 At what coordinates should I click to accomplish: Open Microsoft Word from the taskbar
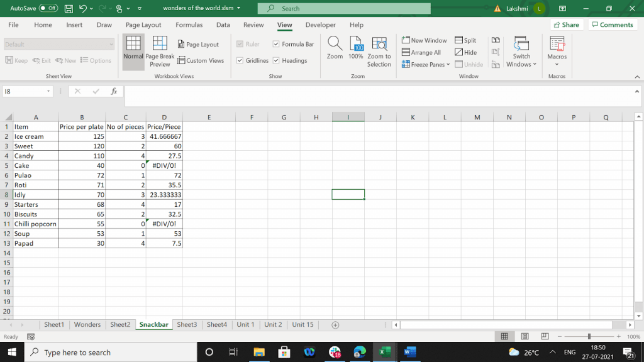tap(409, 352)
